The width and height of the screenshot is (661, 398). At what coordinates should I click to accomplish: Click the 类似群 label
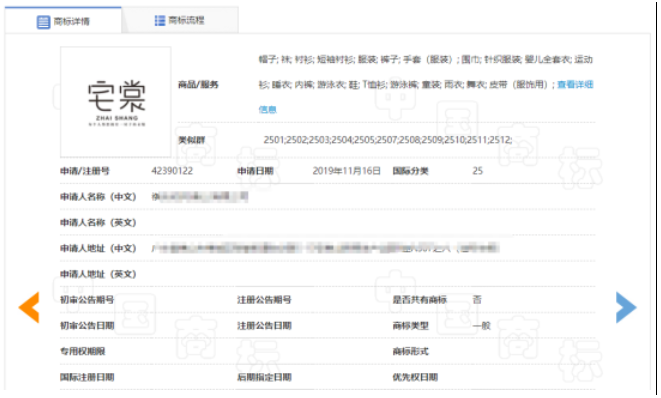[191, 140]
